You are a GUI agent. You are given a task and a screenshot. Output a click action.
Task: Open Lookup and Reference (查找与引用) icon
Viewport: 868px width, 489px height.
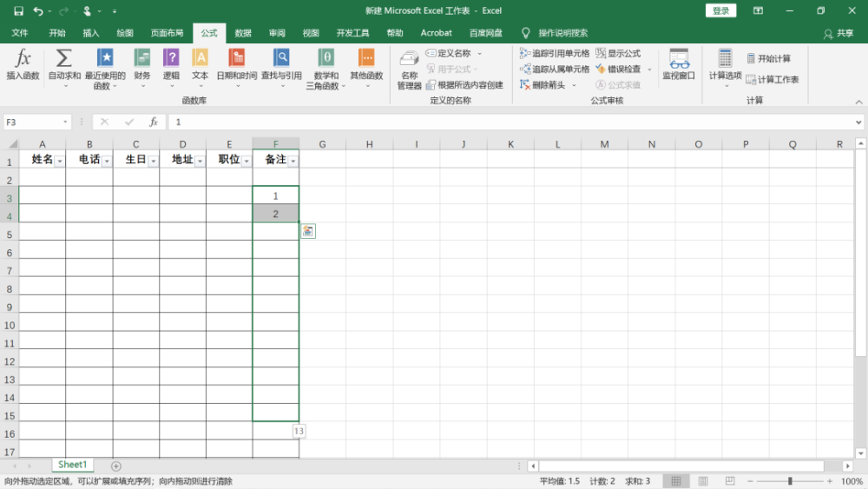(281, 58)
